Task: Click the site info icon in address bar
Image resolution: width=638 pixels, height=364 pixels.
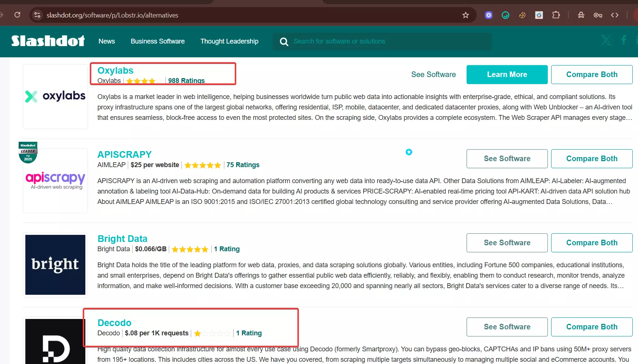Action: (x=37, y=15)
